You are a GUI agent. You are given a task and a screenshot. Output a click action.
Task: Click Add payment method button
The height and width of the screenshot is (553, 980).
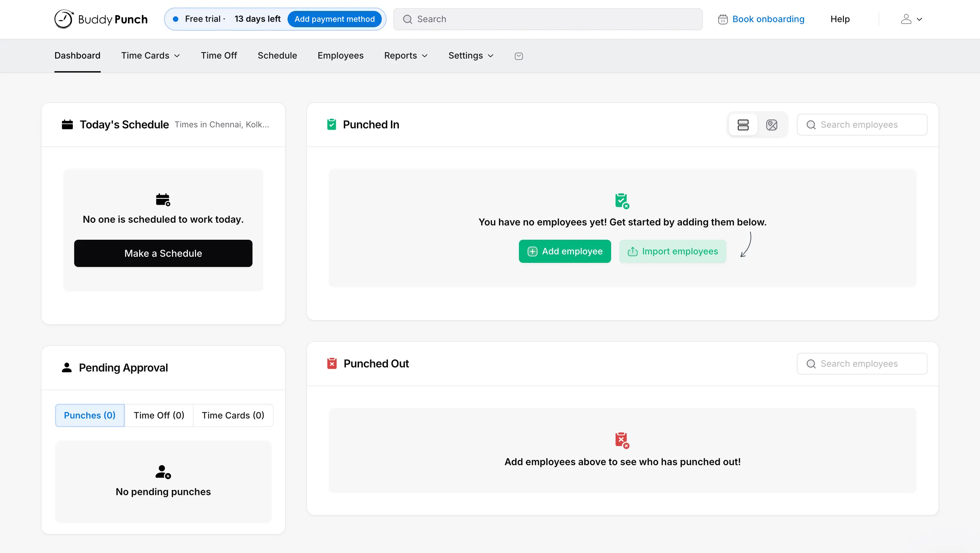click(x=334, y=19)
